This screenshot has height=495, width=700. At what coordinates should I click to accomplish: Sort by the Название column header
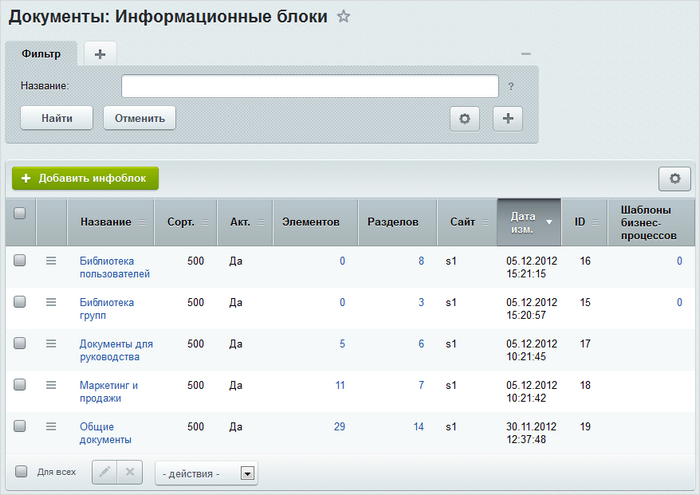(111, 222)
